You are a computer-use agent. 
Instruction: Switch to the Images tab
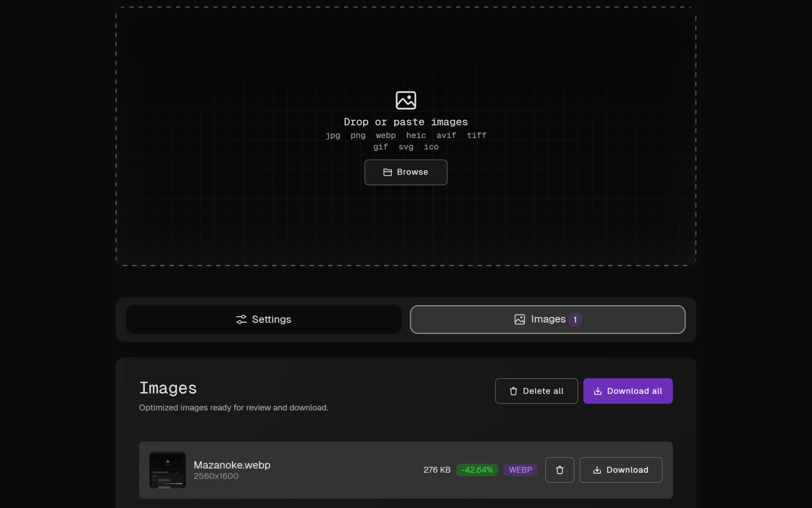[x=547, y=319]
